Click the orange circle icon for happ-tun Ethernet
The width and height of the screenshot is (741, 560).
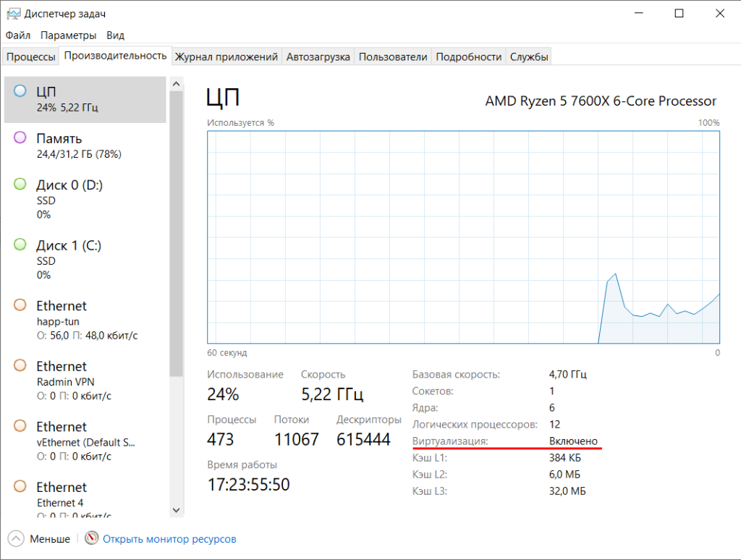point(20,305)
